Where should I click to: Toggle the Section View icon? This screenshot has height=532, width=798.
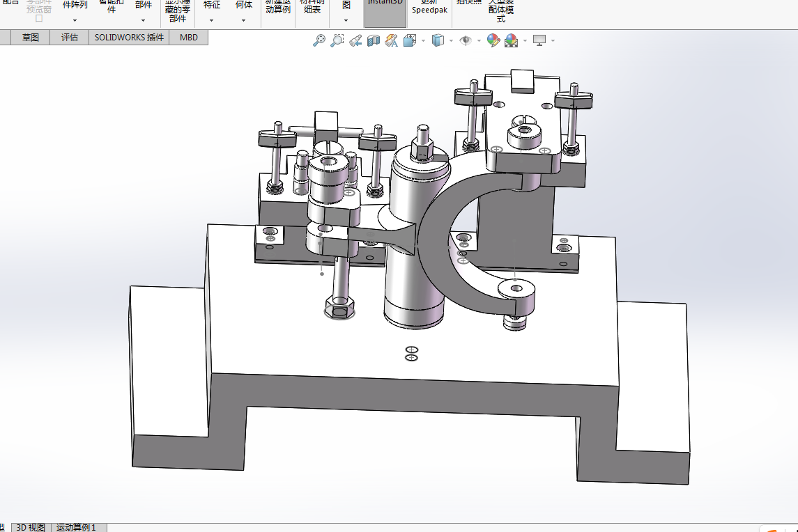point(374,40)
